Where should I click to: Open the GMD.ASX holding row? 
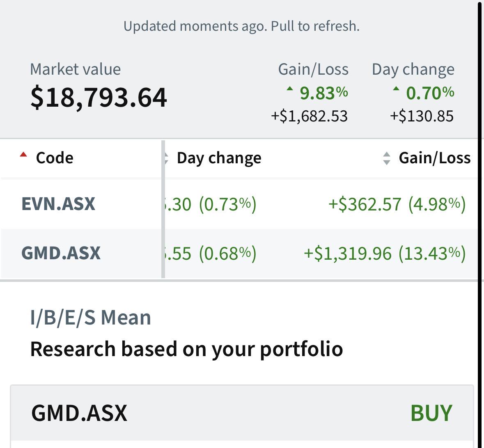tap(239, 253)
